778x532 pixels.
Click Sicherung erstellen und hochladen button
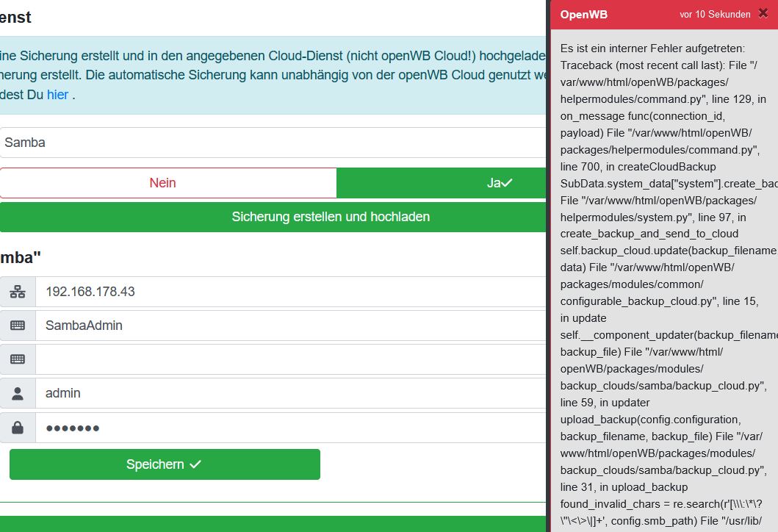(273, 217)
